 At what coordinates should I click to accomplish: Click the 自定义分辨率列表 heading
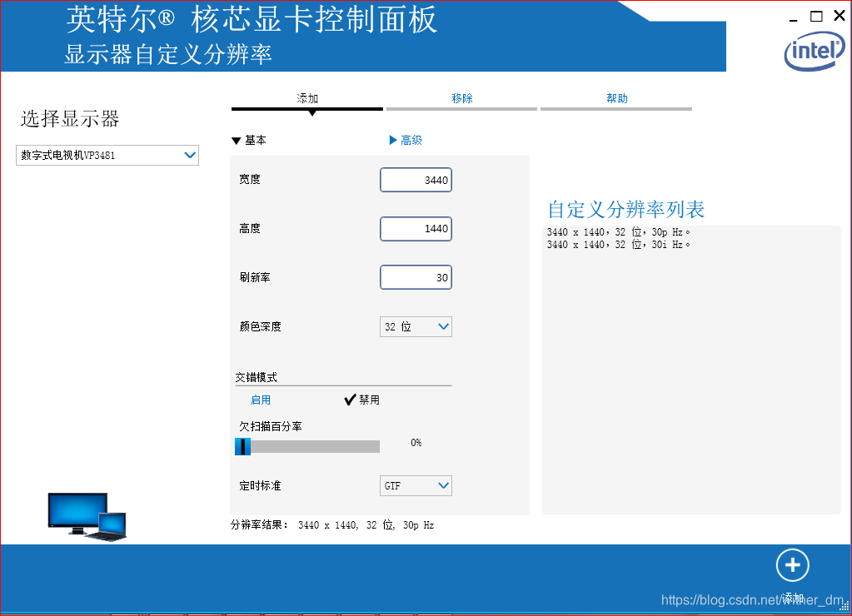point(626,210)
